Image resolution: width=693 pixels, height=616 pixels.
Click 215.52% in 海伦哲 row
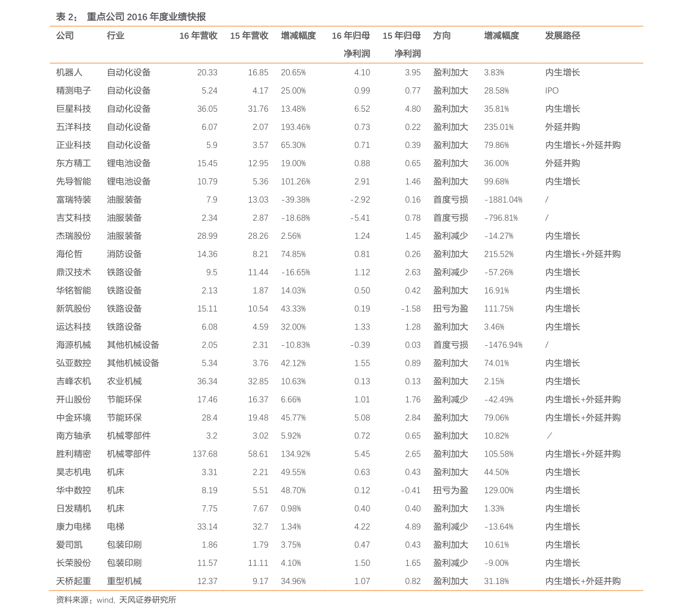coord(499,254)
